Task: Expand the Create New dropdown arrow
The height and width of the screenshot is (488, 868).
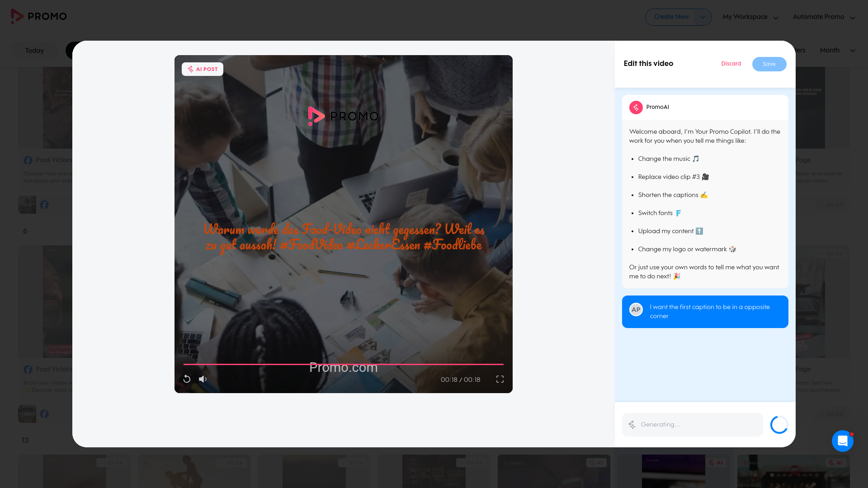Action: tap(703, 17)
